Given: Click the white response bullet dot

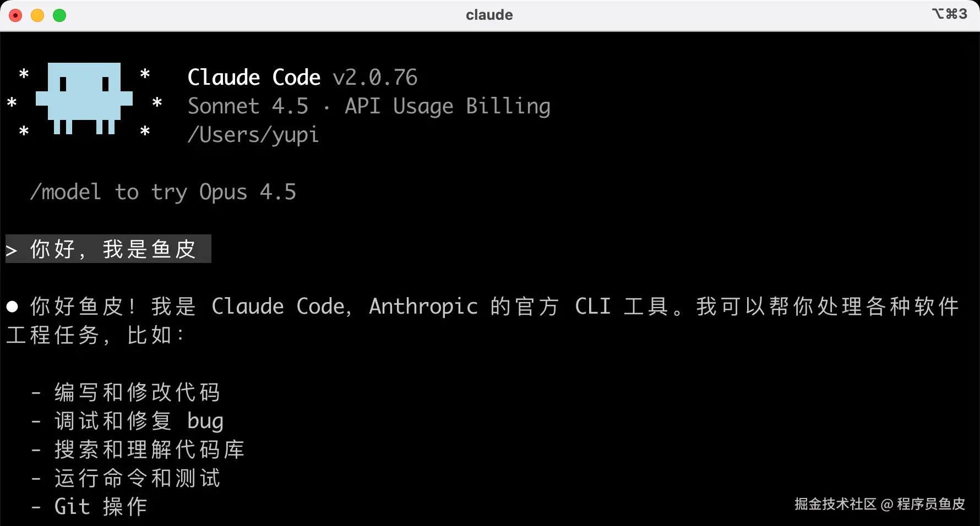Looking at the screenshot, I should coord(12,306).
